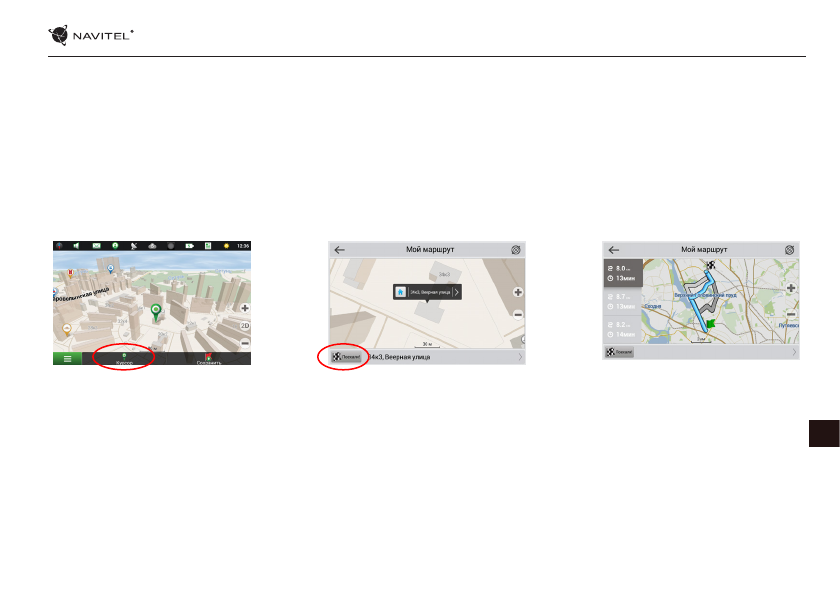Click the satellite GPS status icon
The image size is (840, 595).
coord(134,246)
